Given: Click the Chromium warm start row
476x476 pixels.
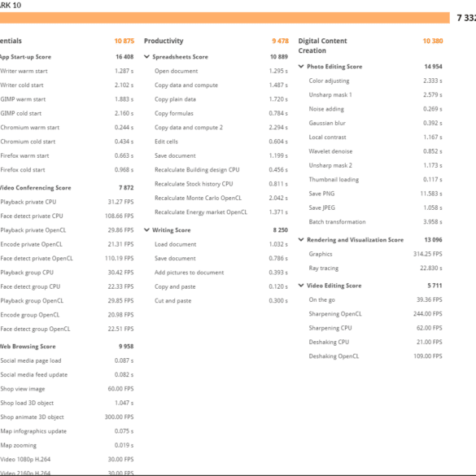Looking at the screenshot, I should click(x=67, y=128).
